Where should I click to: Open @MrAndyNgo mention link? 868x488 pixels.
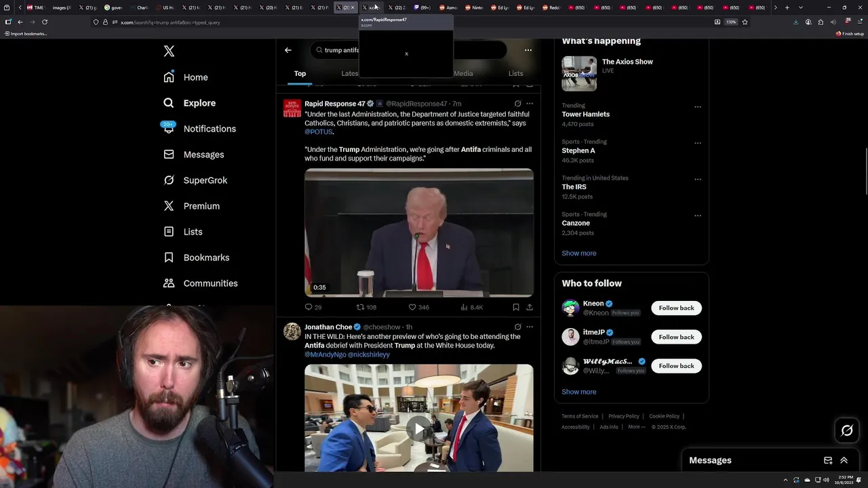click(325, 354)
